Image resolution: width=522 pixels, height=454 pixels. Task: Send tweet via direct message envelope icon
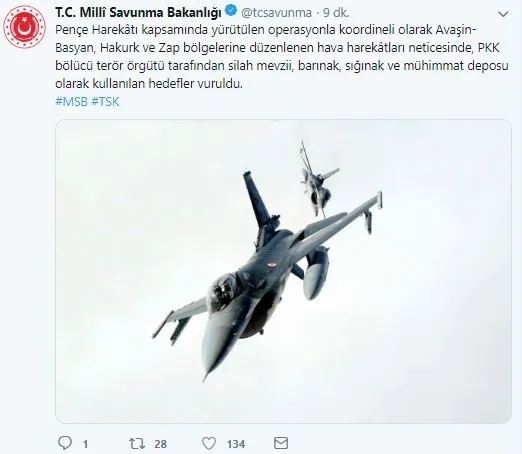coord(281,443)
